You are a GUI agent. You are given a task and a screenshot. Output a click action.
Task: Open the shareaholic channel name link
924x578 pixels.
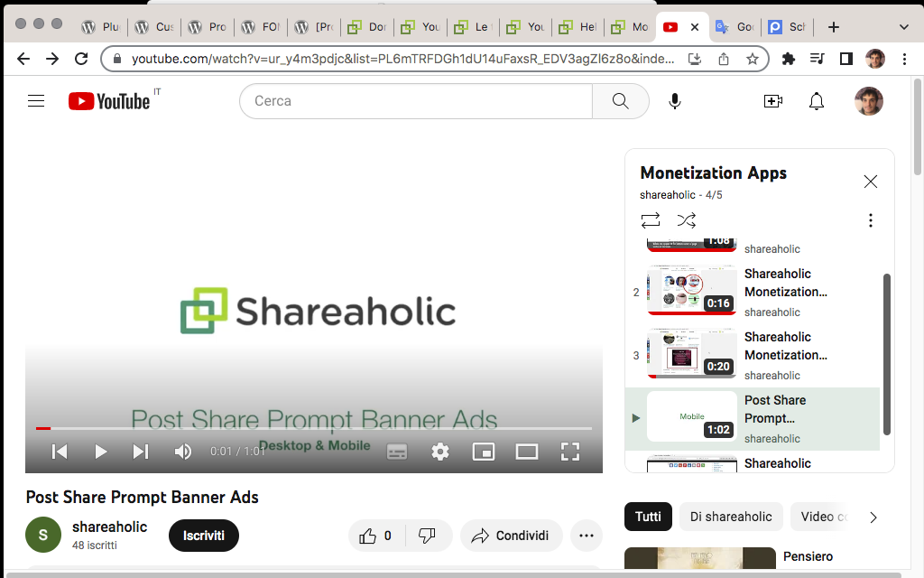(x=109, y=527)
